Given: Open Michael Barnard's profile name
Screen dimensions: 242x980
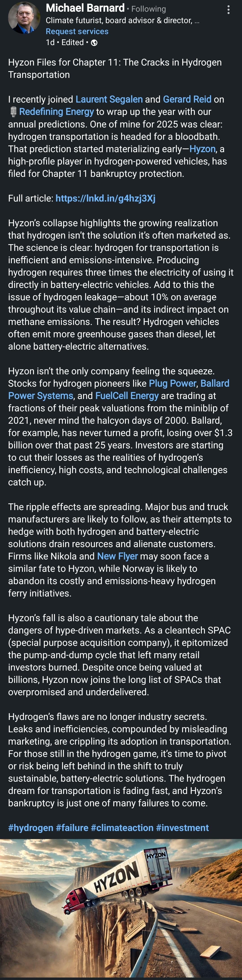Looking at the screenshot, I should [x=85, y=8].
